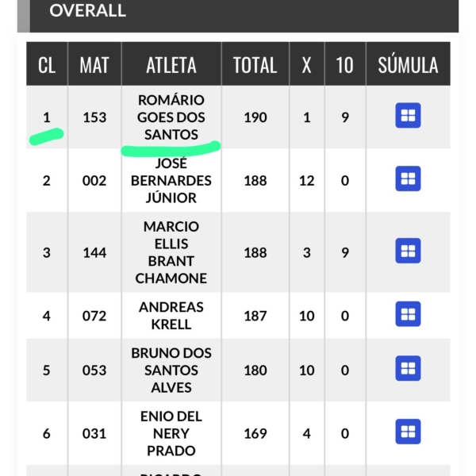
Task: Select athlete name José Bernardes Júnior
Action: pyautogui.click(x=171, y=181)
